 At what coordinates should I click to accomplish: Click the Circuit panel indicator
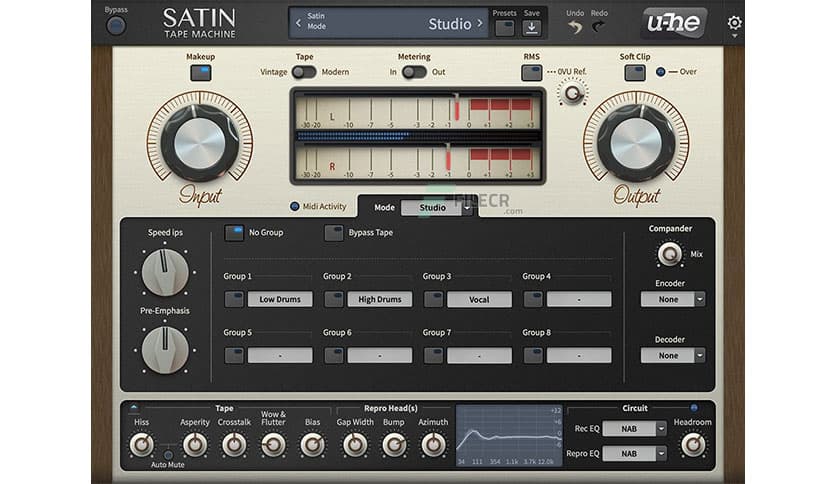point(694,408)
